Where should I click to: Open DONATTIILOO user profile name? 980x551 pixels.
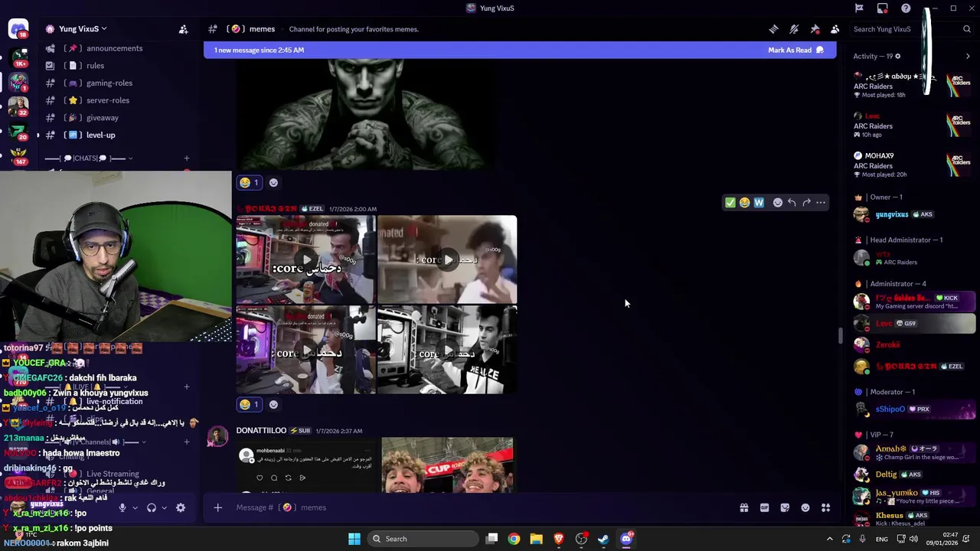coord(261,431)
